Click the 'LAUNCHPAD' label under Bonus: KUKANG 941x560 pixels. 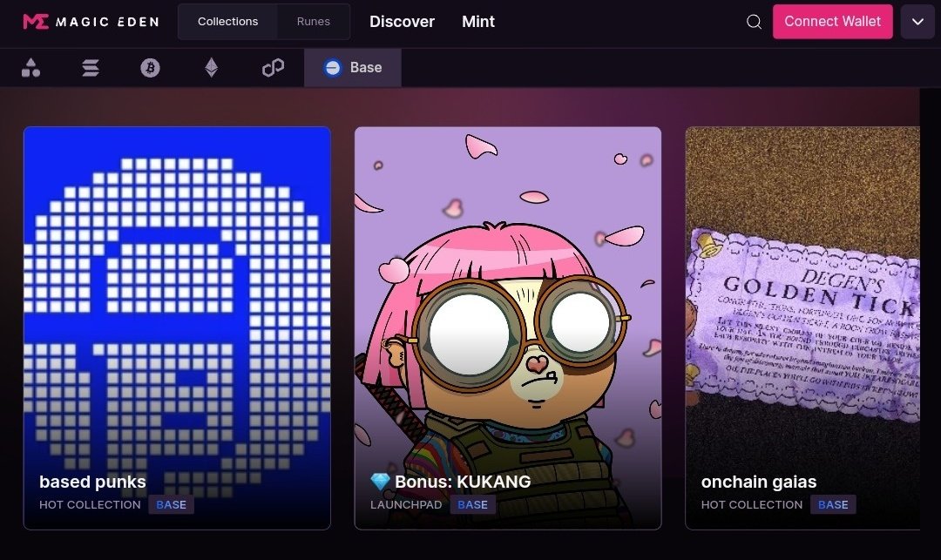(406, 505)
